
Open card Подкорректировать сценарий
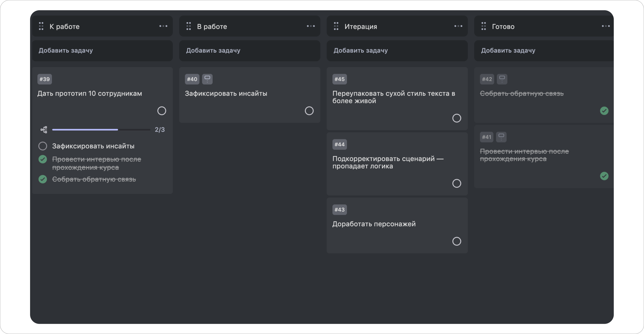[x=388, y=162]
